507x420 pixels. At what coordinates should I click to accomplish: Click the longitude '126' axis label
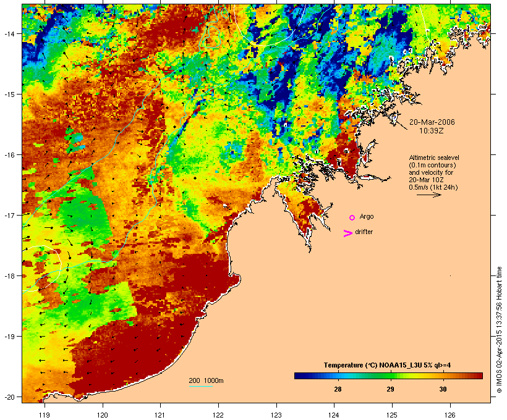click(x=450, y=415)
